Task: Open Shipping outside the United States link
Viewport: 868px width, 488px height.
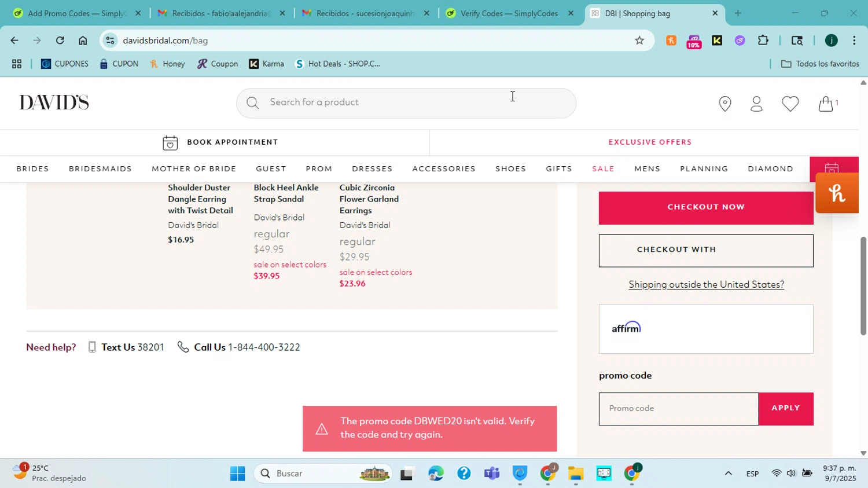Action: [x=706, y=285]
